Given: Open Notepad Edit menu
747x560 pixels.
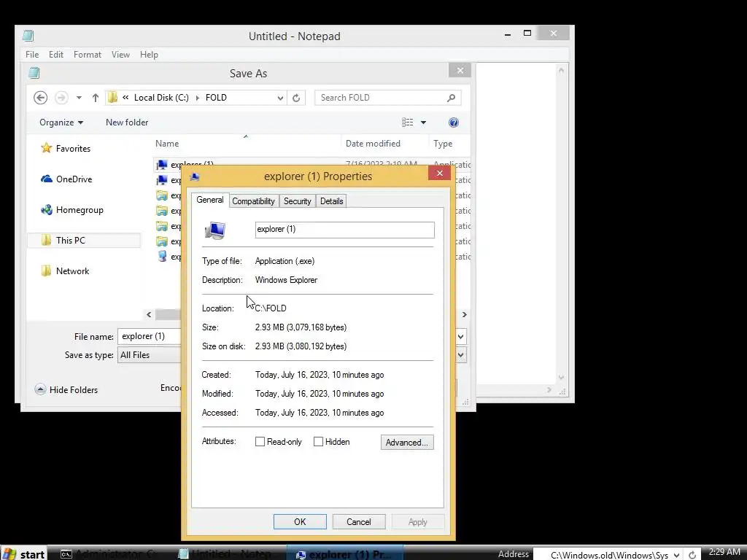Looking at the screenshot, I should click(55, 55).
